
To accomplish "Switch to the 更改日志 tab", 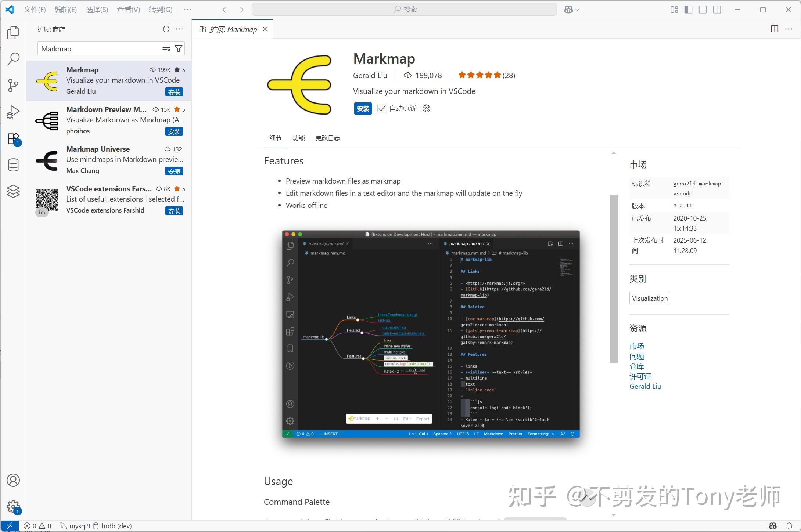I will pos(328,138).
